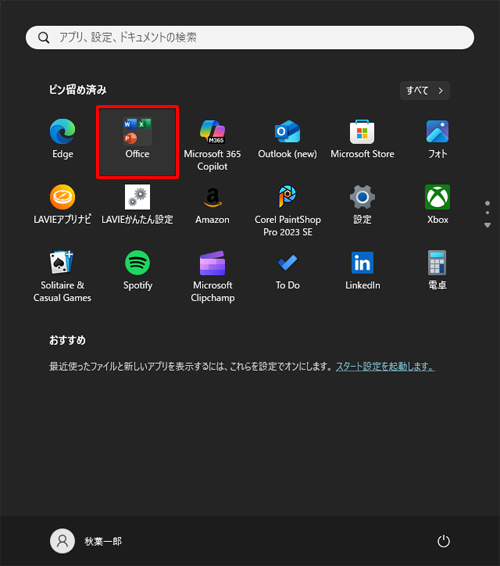
Task: Launch Corel PaintShop Pro 2023 SE
Action: 287,211
